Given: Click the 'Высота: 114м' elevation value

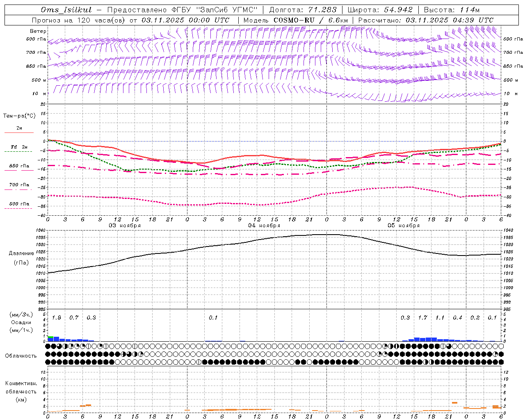Looking at the screenshot, I should click(452, 10).
